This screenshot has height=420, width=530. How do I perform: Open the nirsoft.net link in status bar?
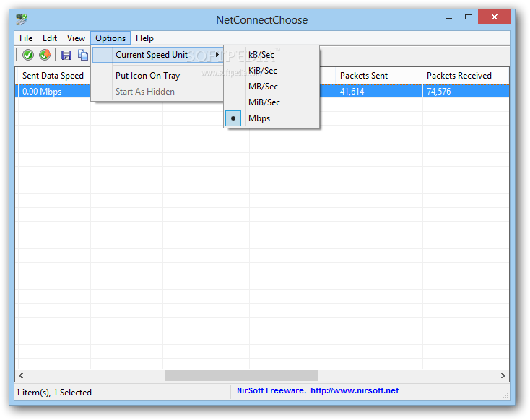[x=355, y=390]
